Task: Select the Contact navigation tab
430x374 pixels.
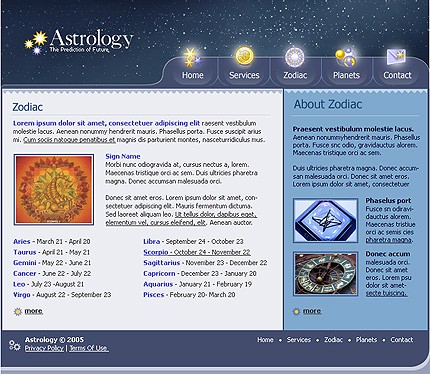Action: (397, 75)
